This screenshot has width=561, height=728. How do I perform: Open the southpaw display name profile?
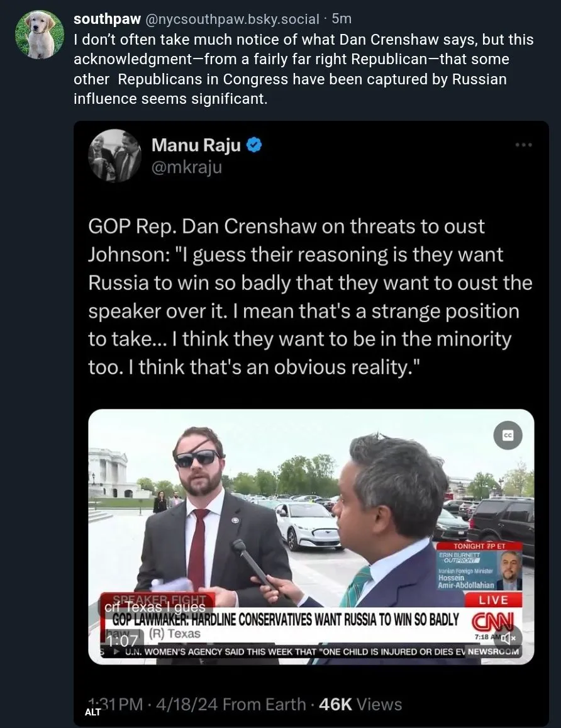click(107, 20)
